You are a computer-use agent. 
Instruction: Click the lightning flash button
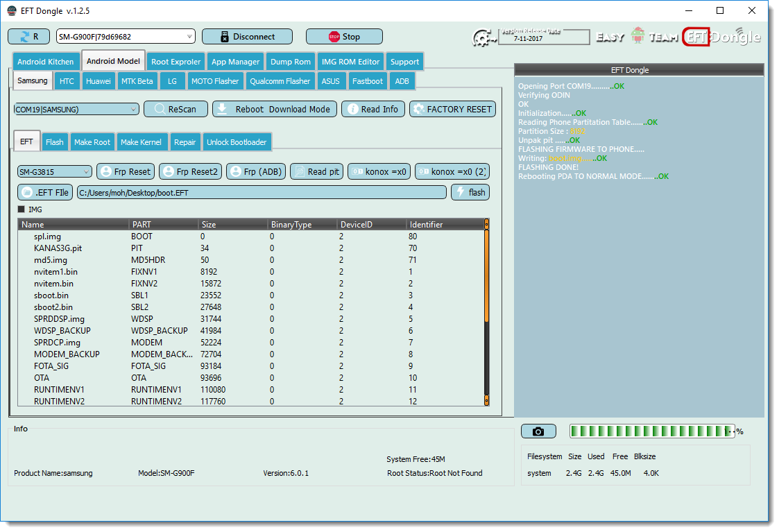click(x=470, y=192)
